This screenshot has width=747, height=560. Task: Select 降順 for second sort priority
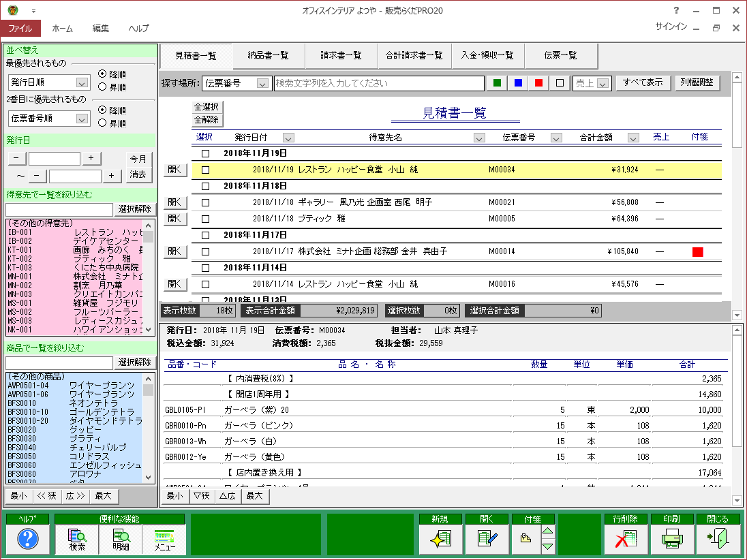click(x=102, y=110)
